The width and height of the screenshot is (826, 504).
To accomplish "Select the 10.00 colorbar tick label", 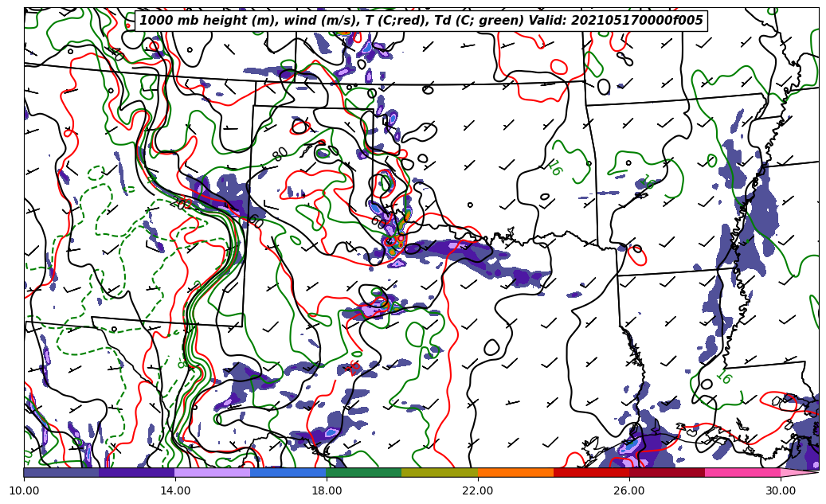I will (x=24, y=490).
